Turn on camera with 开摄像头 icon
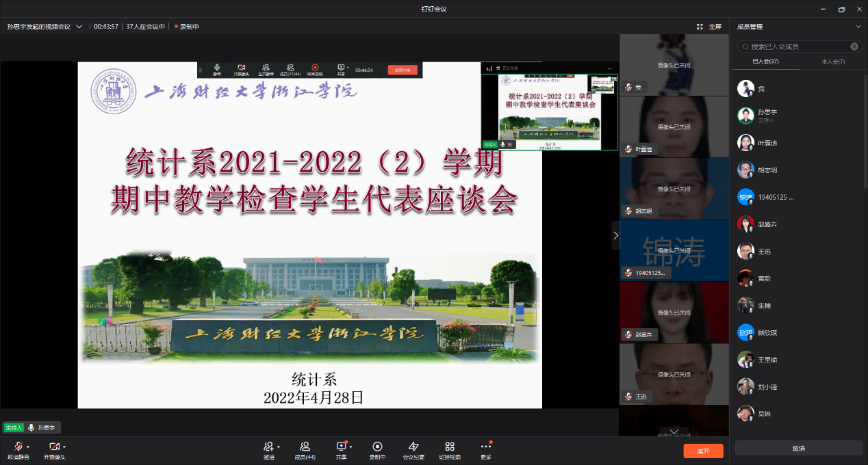The height and width of the screenshot is (465, 868). click(x=54, y=447)
